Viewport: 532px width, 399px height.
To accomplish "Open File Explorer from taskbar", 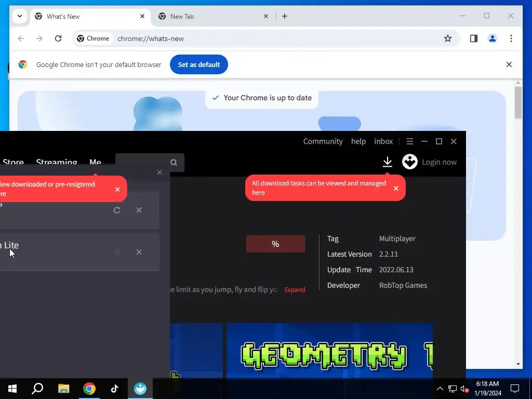I will click(63, 389).
